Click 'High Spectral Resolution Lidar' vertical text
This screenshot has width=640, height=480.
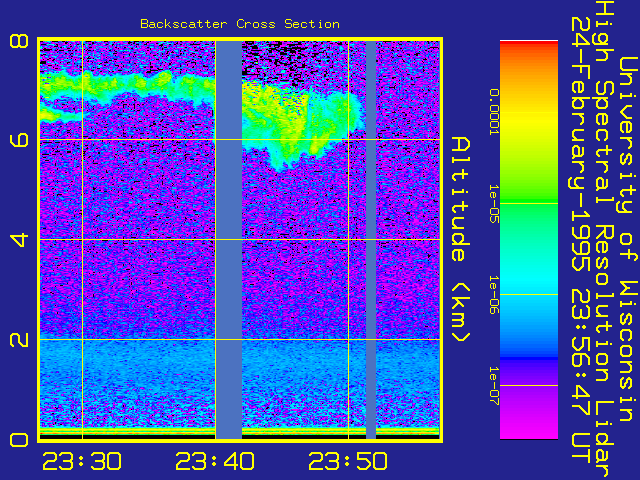click(604, 239)
